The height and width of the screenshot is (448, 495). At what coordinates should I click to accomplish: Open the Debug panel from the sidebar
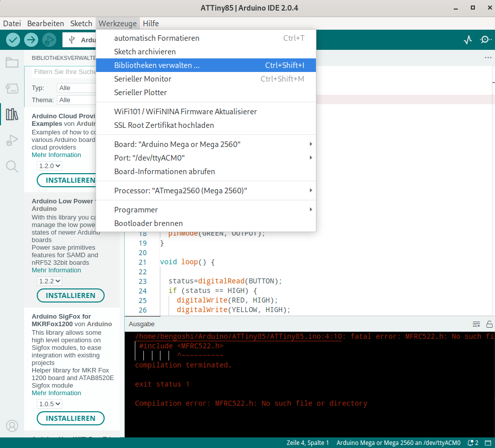[12, 140]
